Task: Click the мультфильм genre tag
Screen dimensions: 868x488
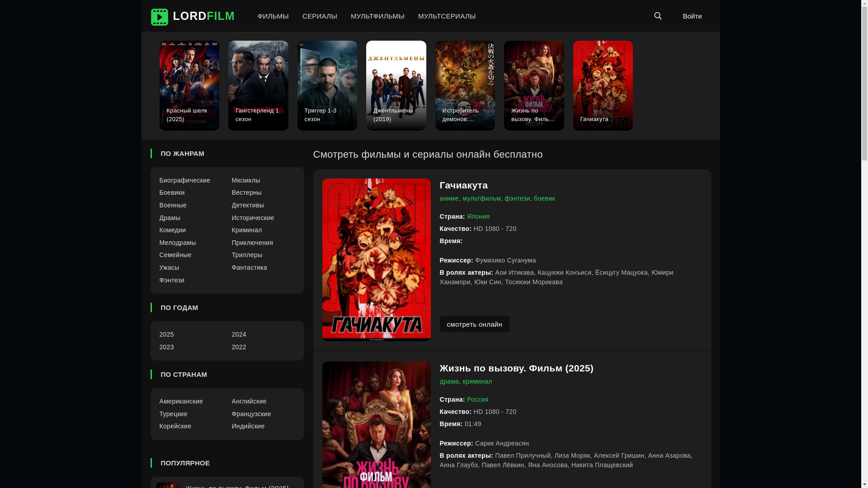Action: click(x=481, y=198)
